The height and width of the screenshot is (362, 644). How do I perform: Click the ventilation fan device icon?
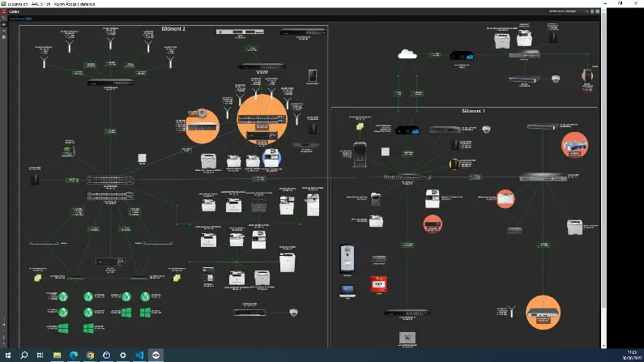pyautogui.click(x=407, y=338)
